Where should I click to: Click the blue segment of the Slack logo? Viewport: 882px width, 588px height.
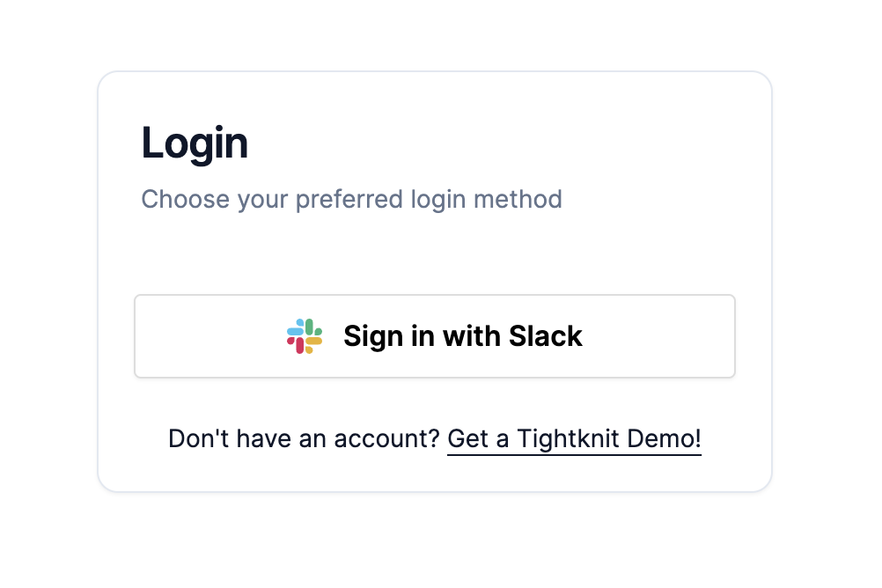[295, 331]
